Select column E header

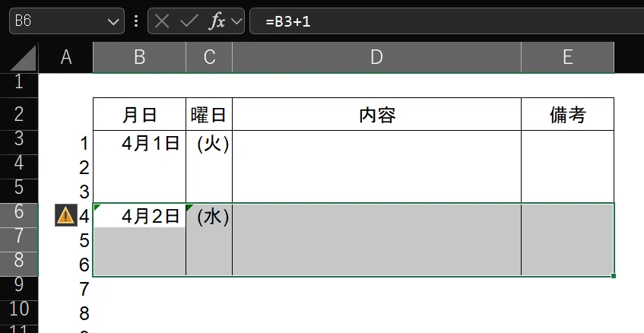click(x=568, y=58)
